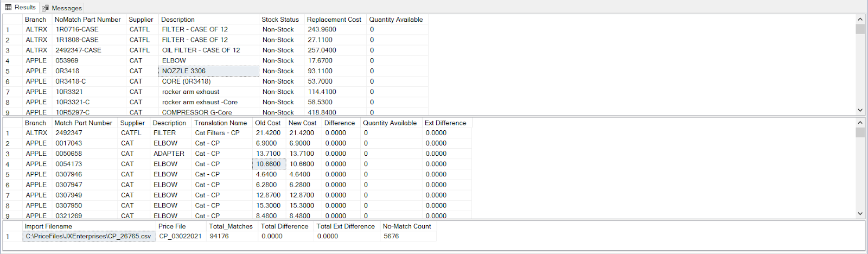Image resolution: width=868 pixels, height=254 pixels.
Task: Select the Replacement Cost column header
Action: click(x=335, y=20)
